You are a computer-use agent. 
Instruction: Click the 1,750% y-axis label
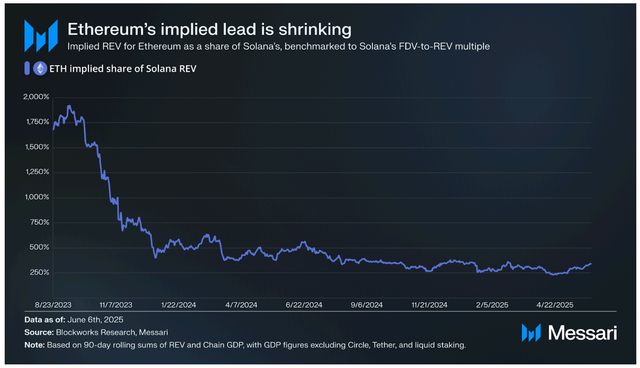(x=38, y=122)
